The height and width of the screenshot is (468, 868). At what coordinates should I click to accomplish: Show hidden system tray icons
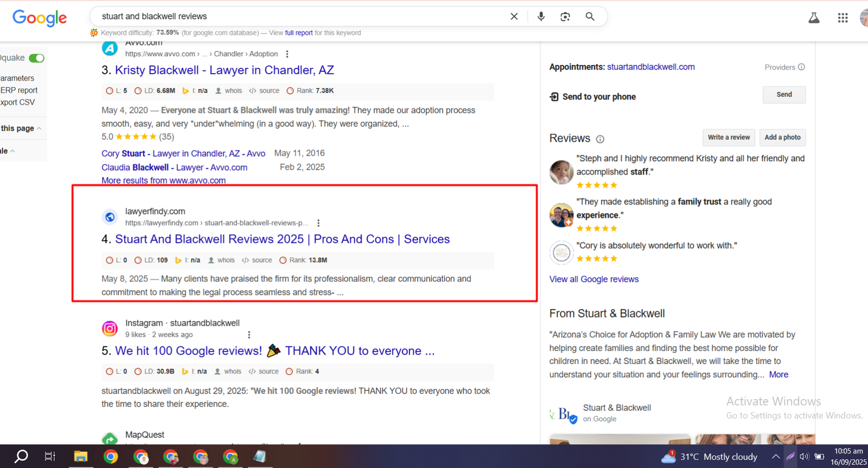click(776, 457)
